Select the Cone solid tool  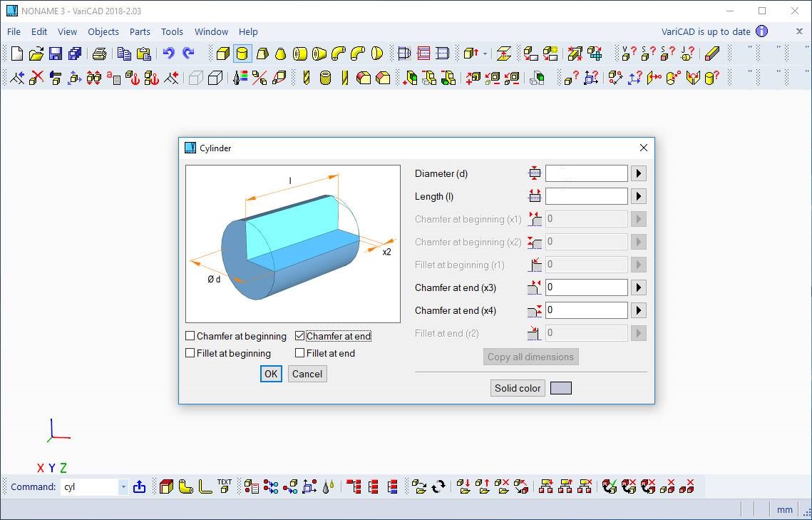pos(281,53)
